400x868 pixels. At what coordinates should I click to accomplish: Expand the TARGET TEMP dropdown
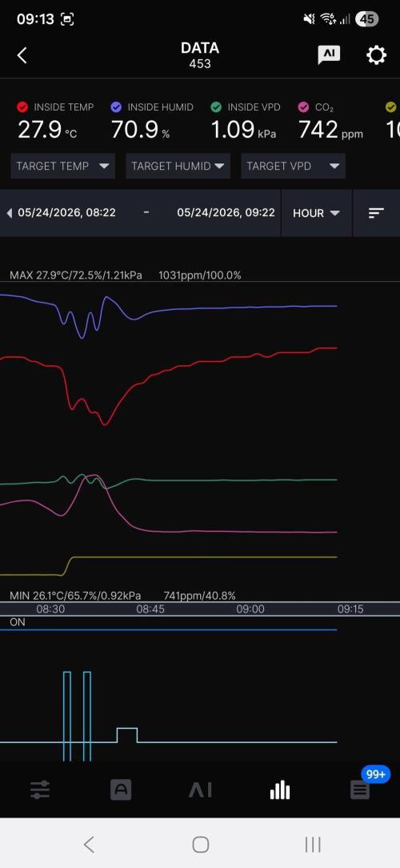click(63, 166)
